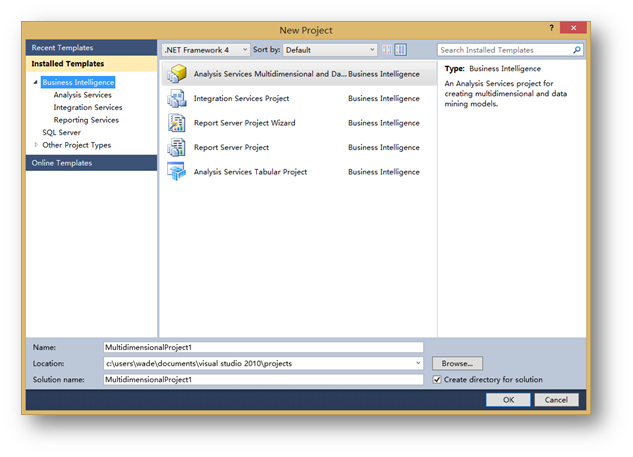The width and height of the screenshot is (633, 457).
Task: Select Other Project Types tree item
Action: pyautogui.click(x=77, y=145)
